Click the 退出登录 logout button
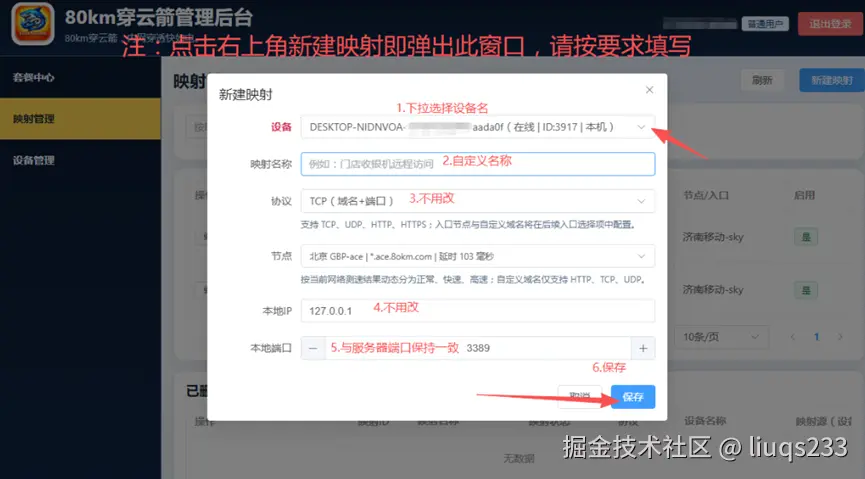This screenshot has width=865, height=479. pos(830,24)
